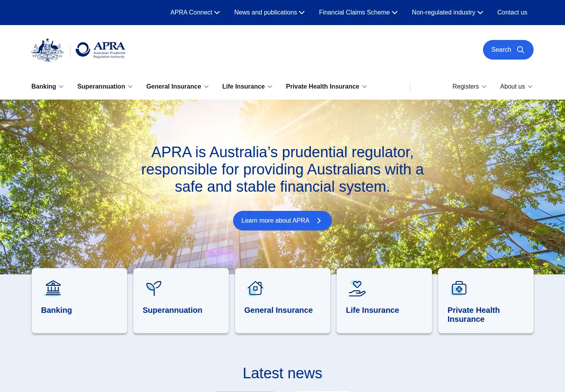Viewport: 565px width, 392px height.
Task: Expand the News and publications menu
Action: click(269, 13)
